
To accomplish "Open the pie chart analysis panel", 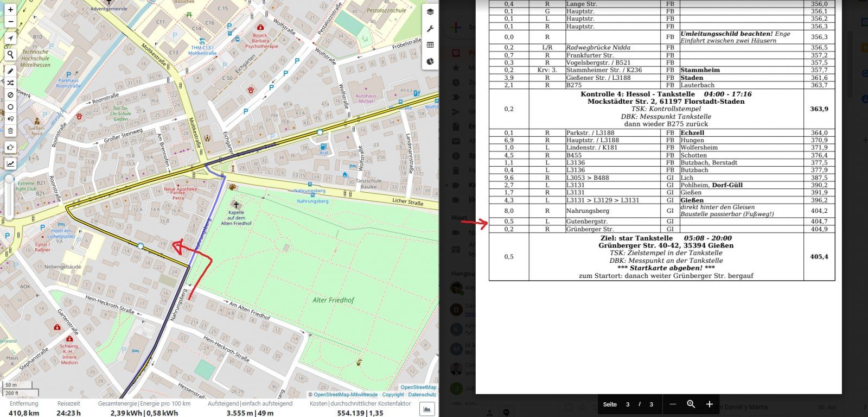I will (x=430, y=61).
